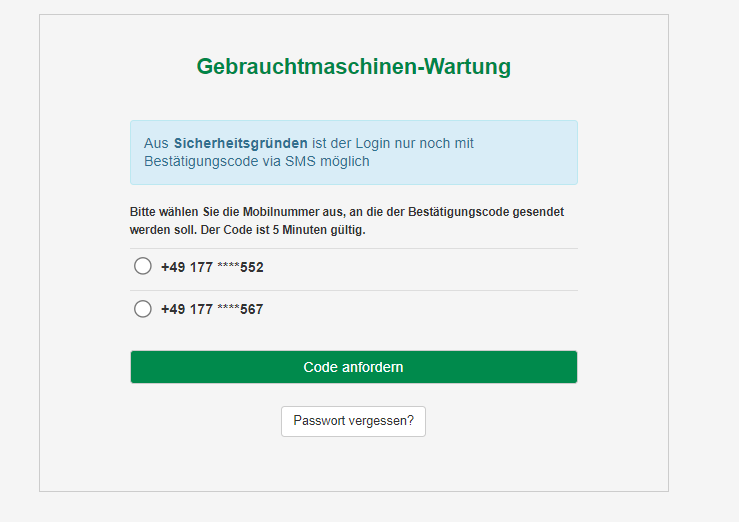Choose the +49 177 ****552 phone label
This screenshot has height=522, width=739.
pos(212,267)
